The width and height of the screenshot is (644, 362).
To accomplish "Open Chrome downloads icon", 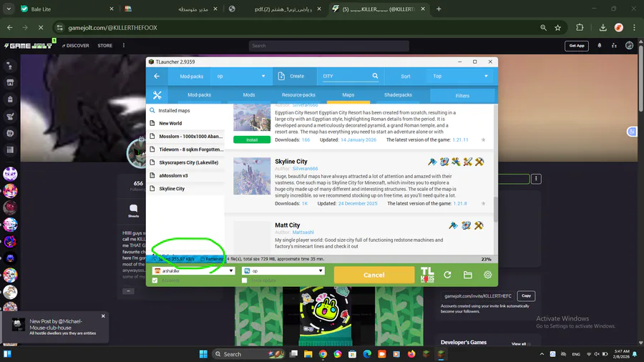I will [602, 27].
